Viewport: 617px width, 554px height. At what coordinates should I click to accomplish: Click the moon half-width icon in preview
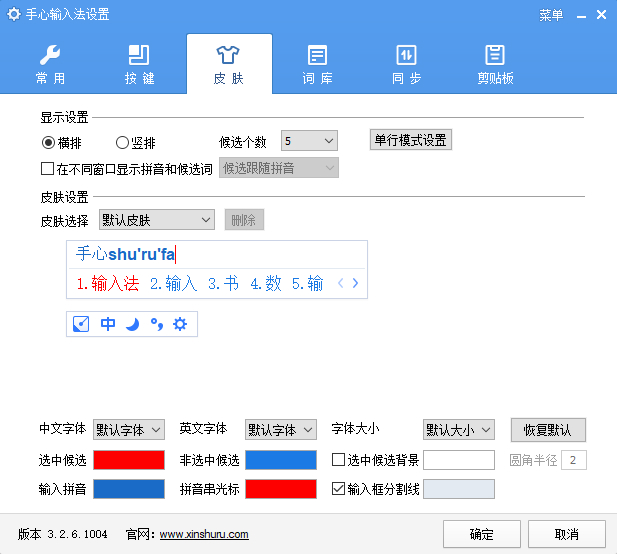132,324
